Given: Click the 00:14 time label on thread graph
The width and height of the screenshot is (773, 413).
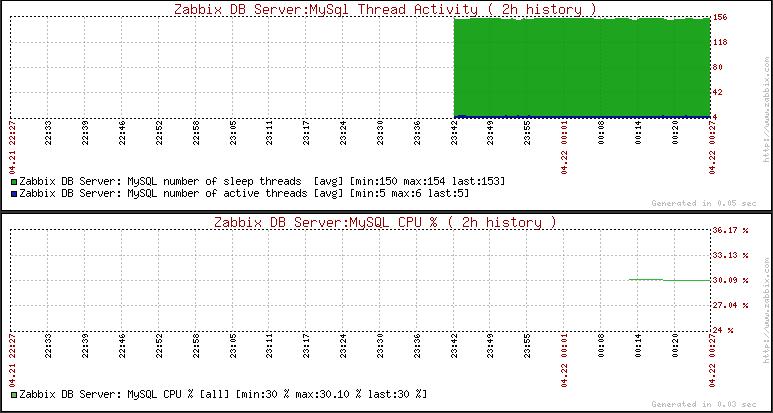Looking at the screenshot, I should click(638, 133).
